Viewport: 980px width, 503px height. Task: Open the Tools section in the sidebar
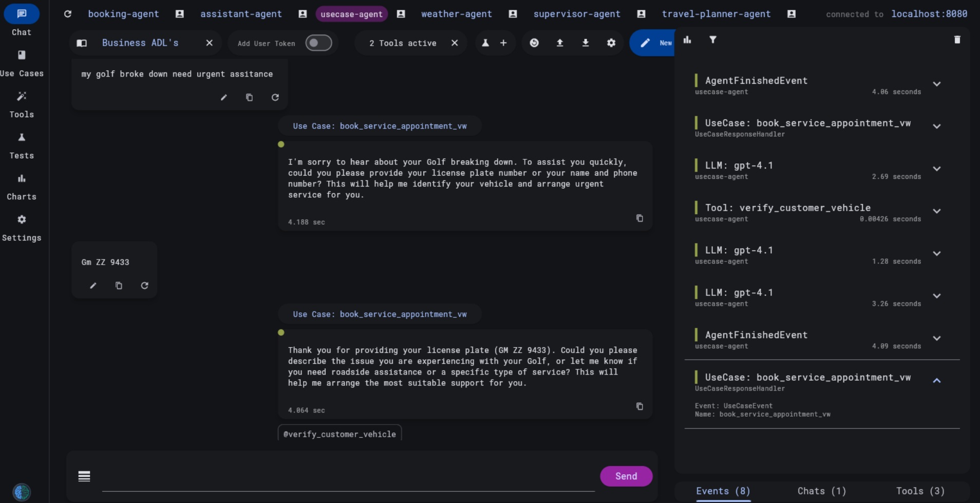(x=22, y=104)
